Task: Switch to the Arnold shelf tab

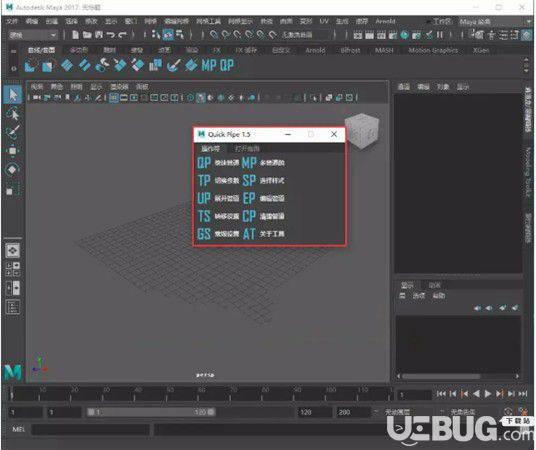Action: tap(315, 51)
